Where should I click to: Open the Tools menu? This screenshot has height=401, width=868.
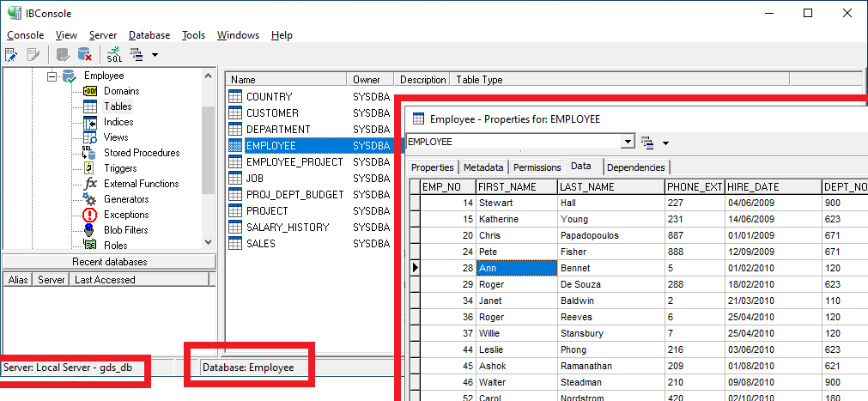[x=194, y=35]
